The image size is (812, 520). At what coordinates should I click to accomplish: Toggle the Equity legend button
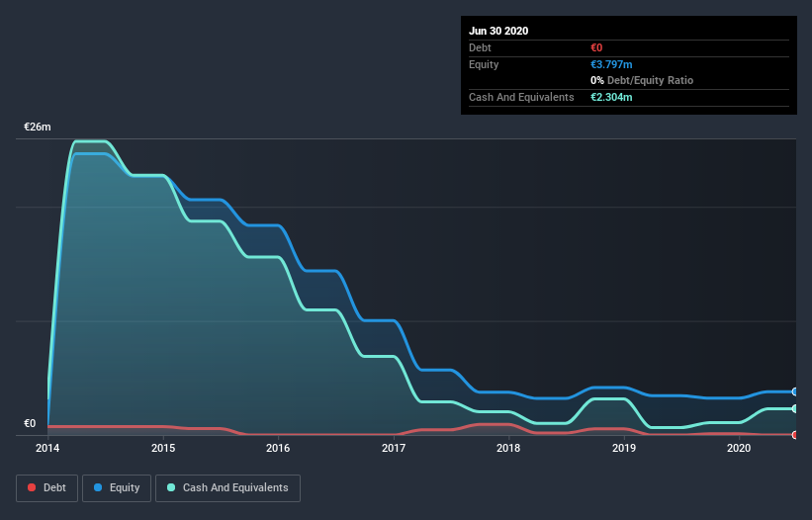(x=117, y=488)
